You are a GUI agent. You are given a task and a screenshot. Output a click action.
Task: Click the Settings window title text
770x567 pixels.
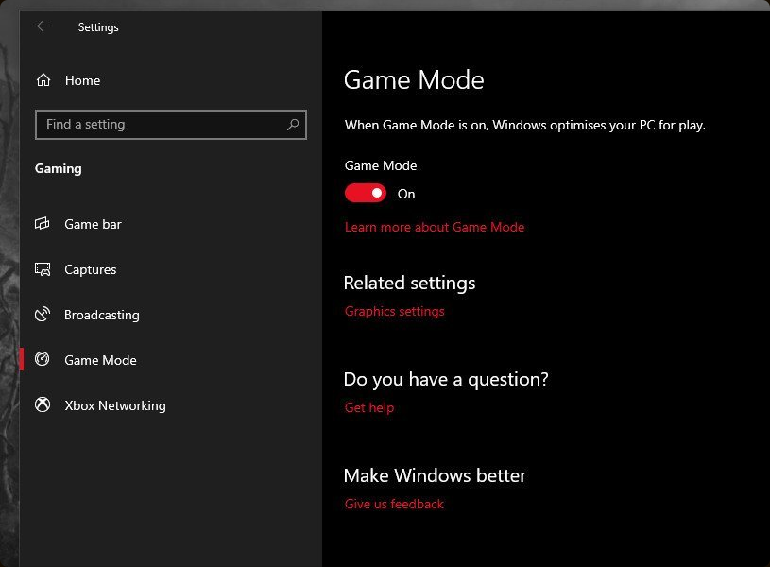(x=98, y=27)
